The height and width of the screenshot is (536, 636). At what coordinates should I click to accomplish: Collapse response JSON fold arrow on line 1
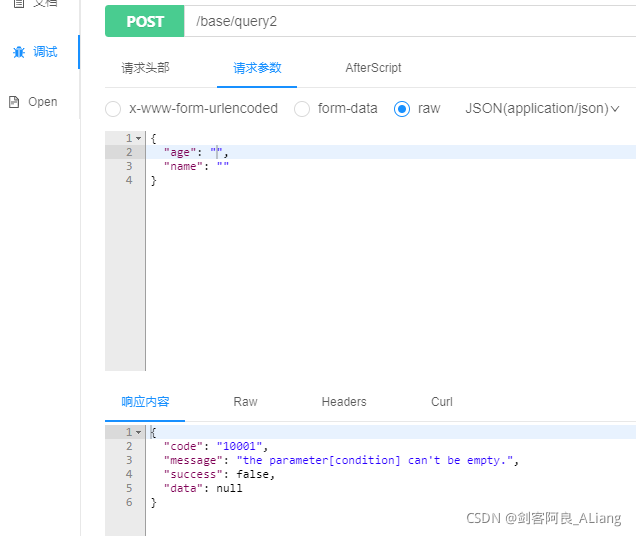tap(138, 432)
